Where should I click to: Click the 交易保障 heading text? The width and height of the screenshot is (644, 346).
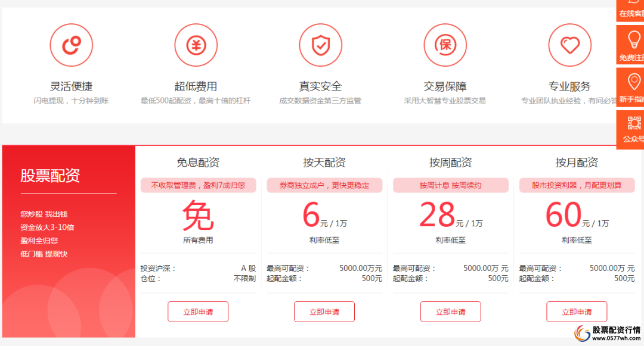[445, 86]
